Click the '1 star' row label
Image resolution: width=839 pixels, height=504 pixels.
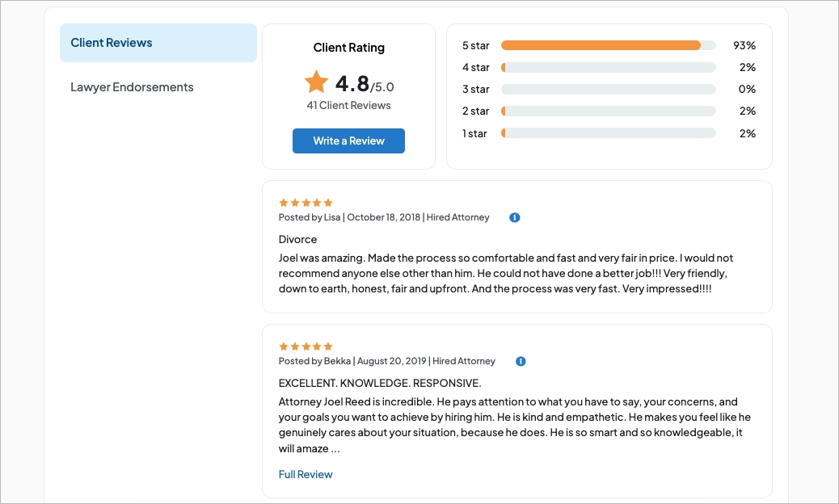(x=474, y=133)
